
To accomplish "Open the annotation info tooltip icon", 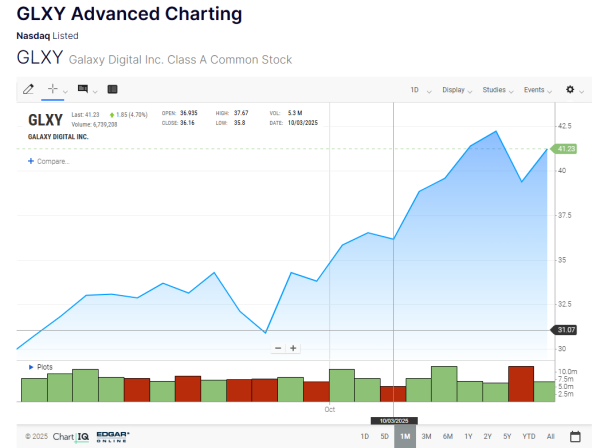I will (x=83, y=89).
